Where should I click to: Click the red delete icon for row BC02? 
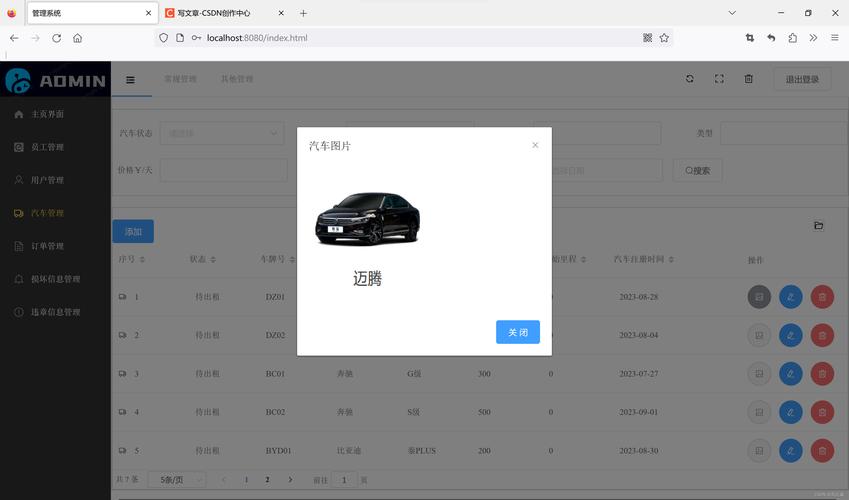coord(822,412)
